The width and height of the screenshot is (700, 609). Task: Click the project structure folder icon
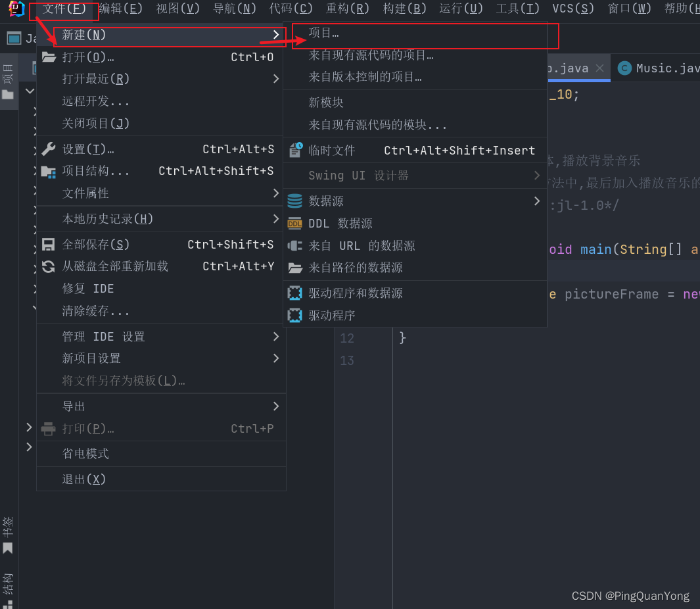[x=48, y=171]
